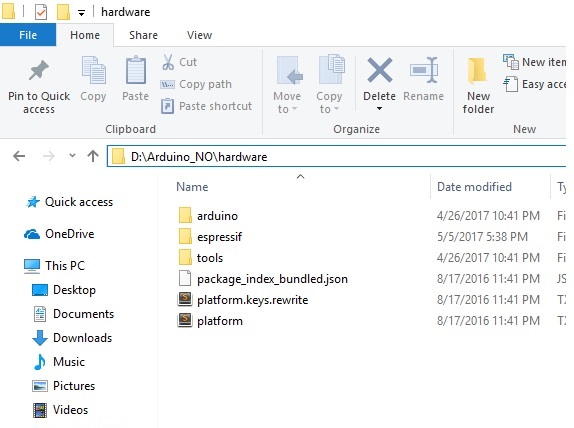The width and height of the screenshot is (574, 428).
Task: Open recent locations dropdown beside navigation arrows
Action: (72, 156)
